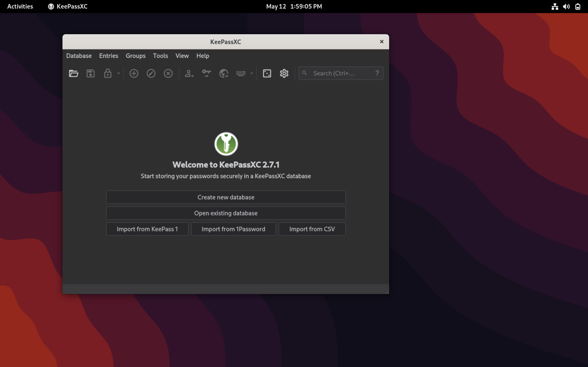Open an existing database file from toolbar
Screen dimensions: 588x367
click(73, 73)
